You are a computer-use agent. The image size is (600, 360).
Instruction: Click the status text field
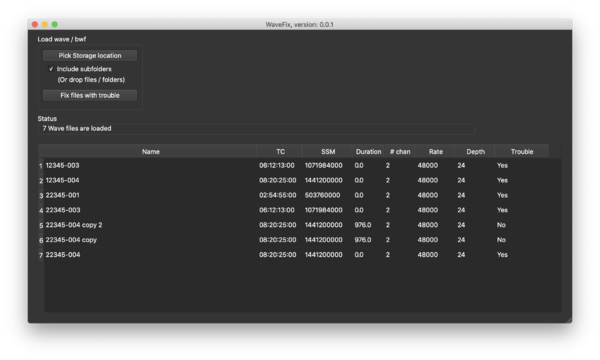pyautogui.click(x=257, y=129)
